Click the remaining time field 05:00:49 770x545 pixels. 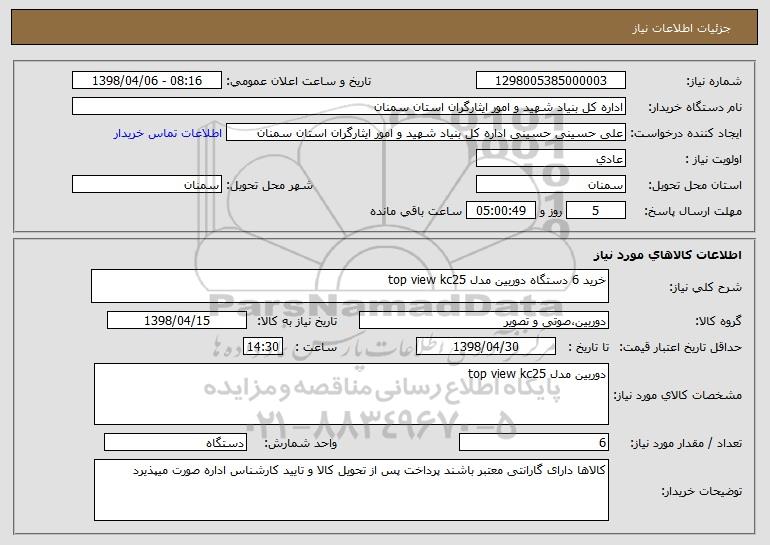coord(500,211)
